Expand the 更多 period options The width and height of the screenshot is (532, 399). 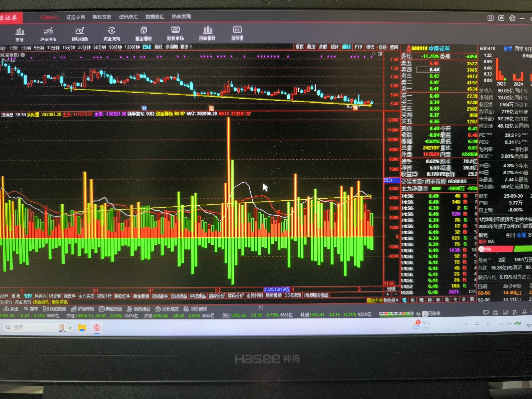pos(186,47)
